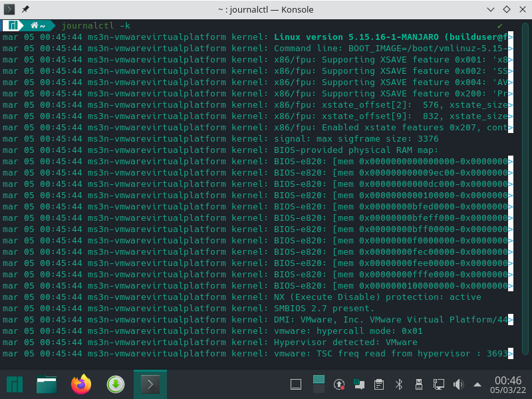Toggle the pin keep-above icon in titlebar

tap(25, 9)
